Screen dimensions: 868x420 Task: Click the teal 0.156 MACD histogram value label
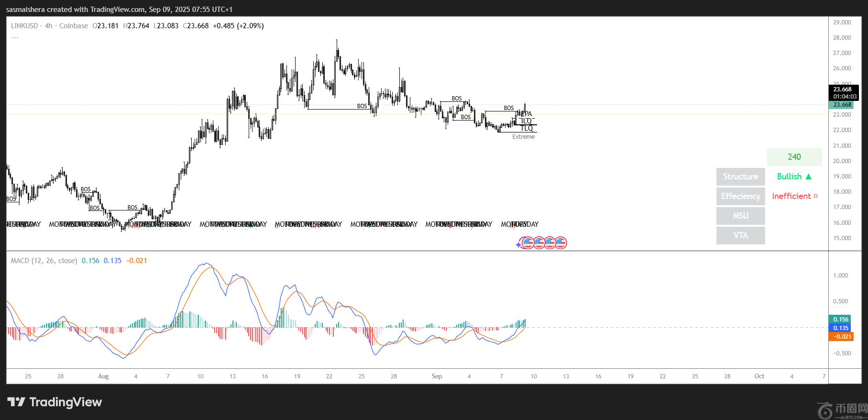(x=841, y=320)
